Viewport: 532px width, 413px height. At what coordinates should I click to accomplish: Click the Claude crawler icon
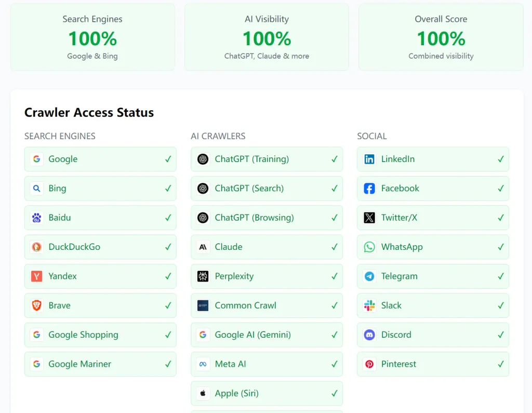point(203,247)
